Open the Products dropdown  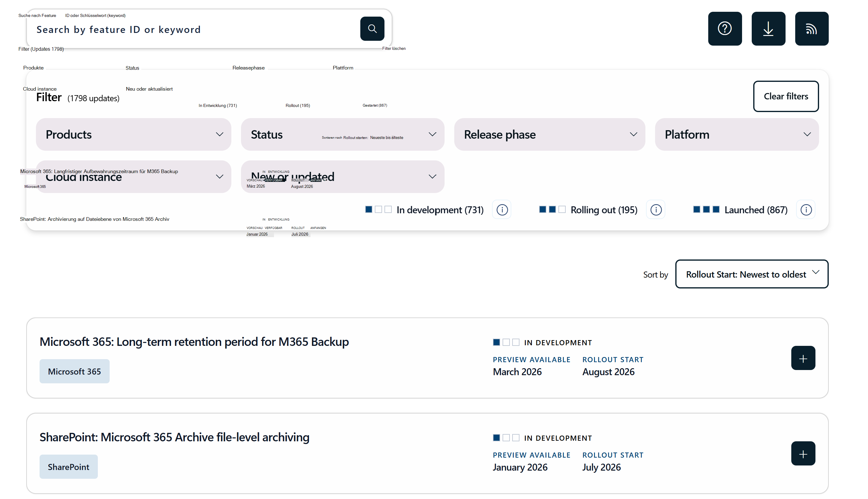click(x=133, y=134)
